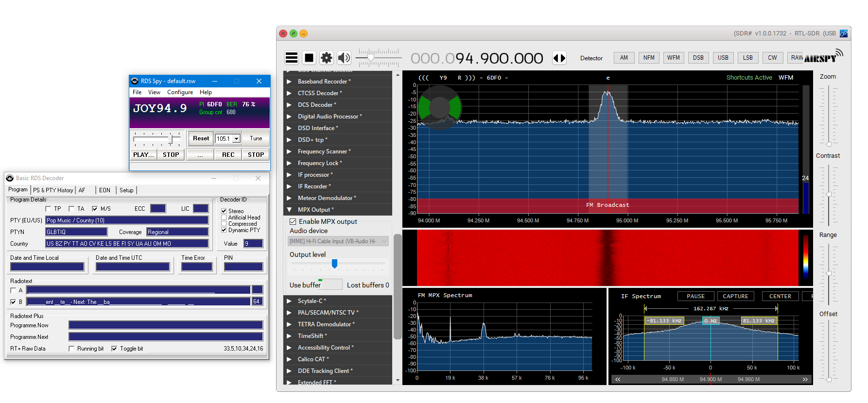Select the NFM detector mode
Screen dimensions: 868x403
point(649,58)
